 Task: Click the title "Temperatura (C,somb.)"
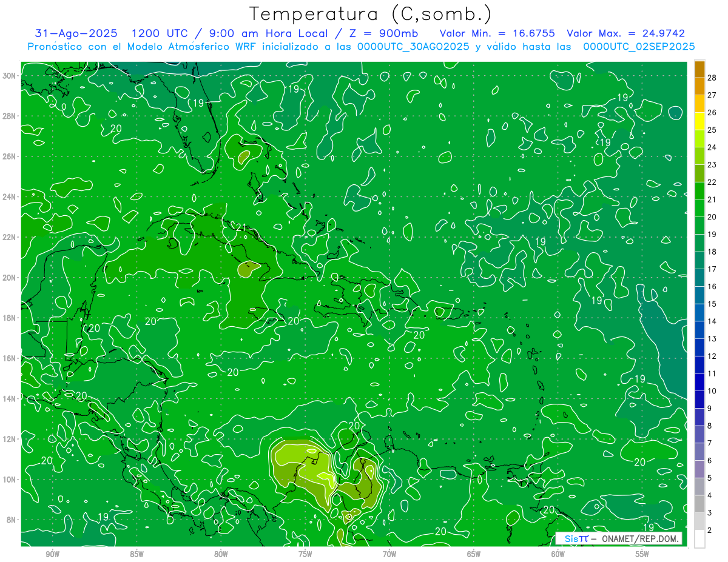[x=371, y=13]
